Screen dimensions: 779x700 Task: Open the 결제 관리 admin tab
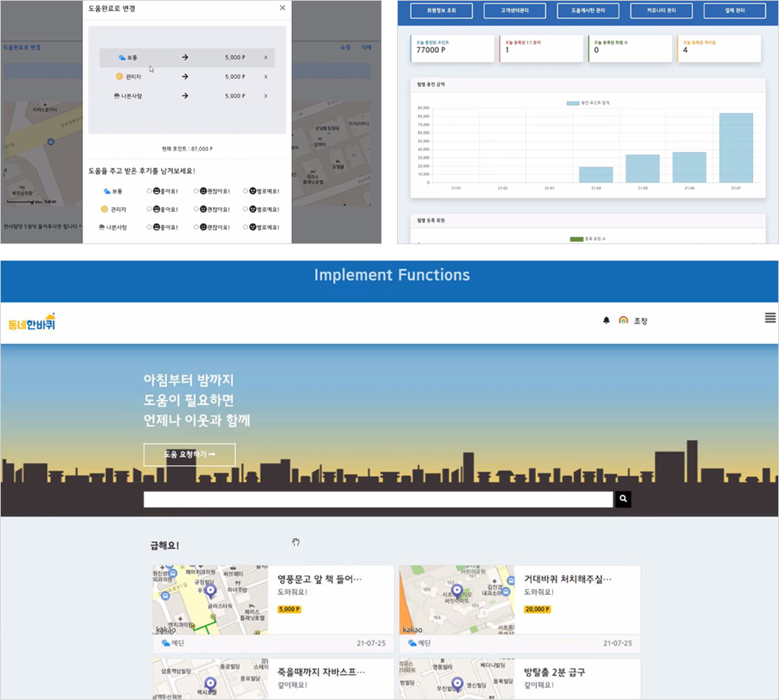pyautogui.click(x=735, y=11)
